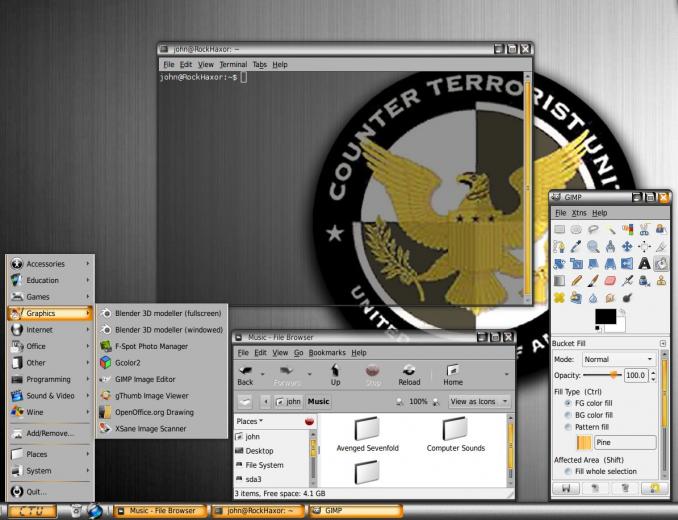Go Home in the File Browser toolbar
The image size is (678, 520).
click(x=453, y=375)
